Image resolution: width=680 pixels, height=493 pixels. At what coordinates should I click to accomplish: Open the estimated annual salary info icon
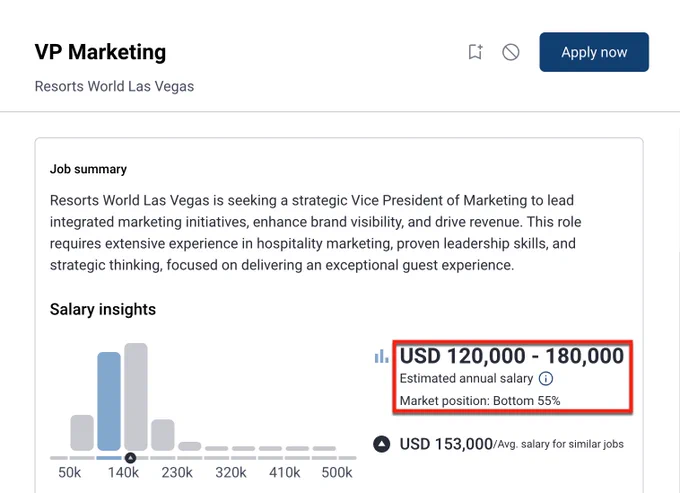pyautogui.click(x=546, y=379)
